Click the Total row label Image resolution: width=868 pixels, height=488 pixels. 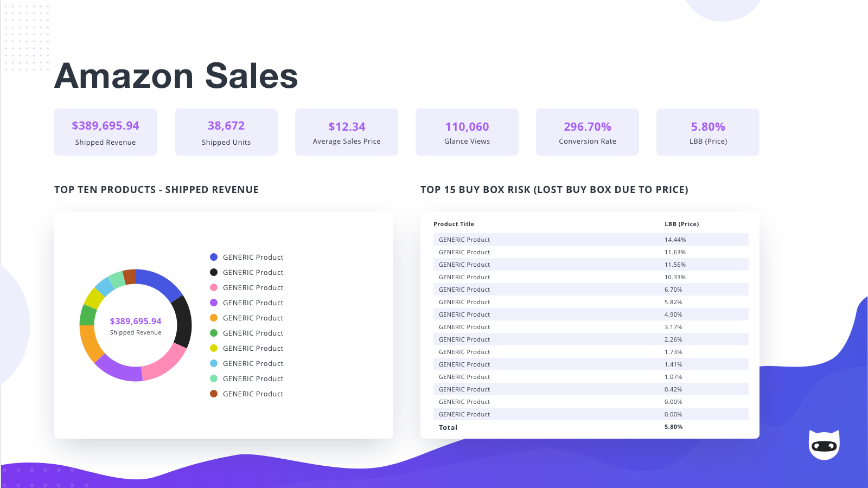pos(448,427)
